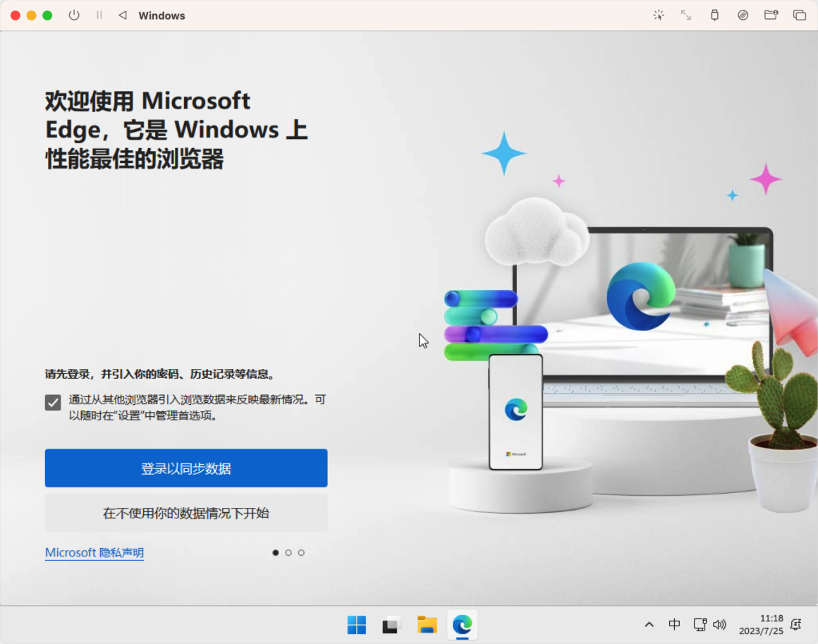This screenshot has height=644, width=818.
Task: Click the VM power icon in title bar
Action: (x=74, y=15)
